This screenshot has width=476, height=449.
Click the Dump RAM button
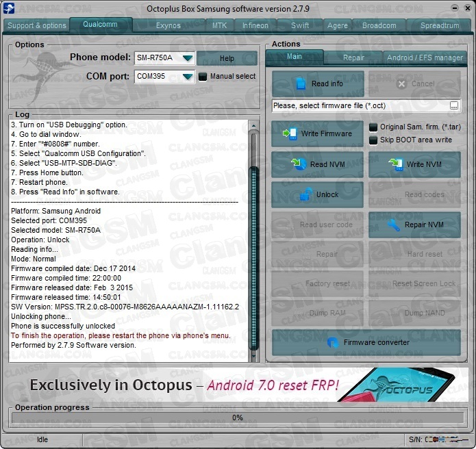317,313
